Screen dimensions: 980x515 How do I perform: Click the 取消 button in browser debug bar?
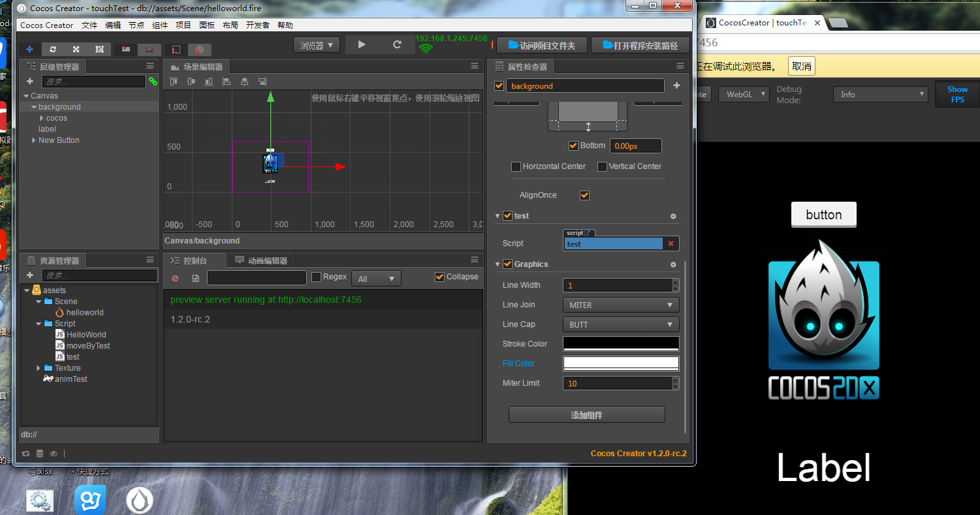[x=802, y=66]
